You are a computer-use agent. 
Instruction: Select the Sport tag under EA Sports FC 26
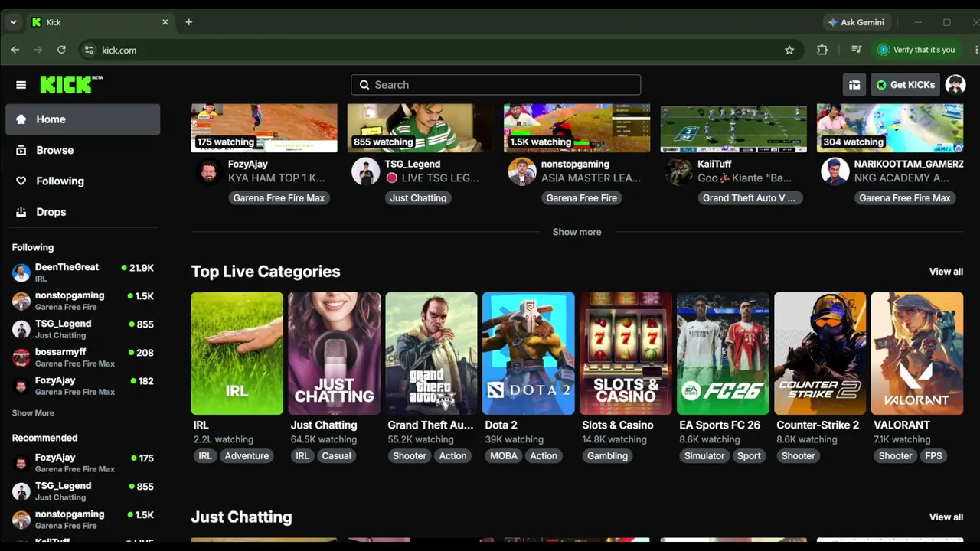tap(749, 456)
